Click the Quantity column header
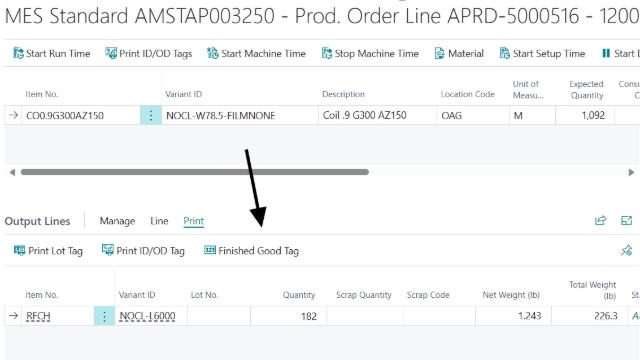This screenshot has height=360, width=640. (299, 295)
